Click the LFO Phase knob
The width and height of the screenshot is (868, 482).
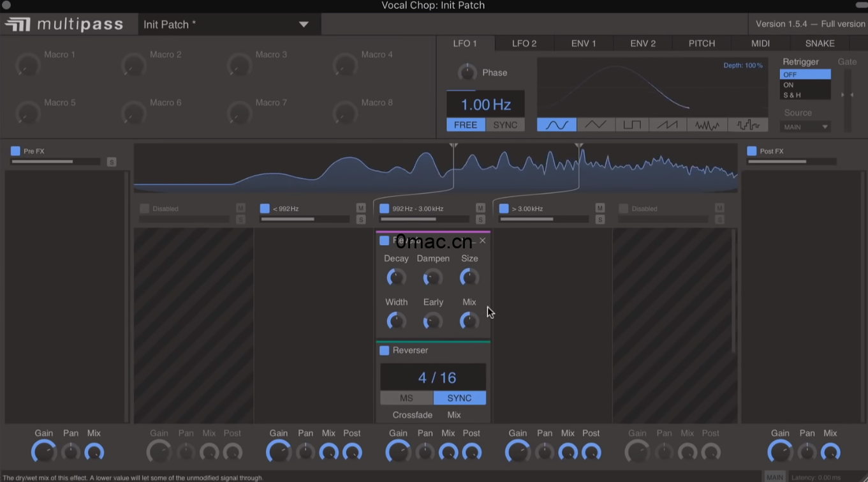(x=467, y=72)
